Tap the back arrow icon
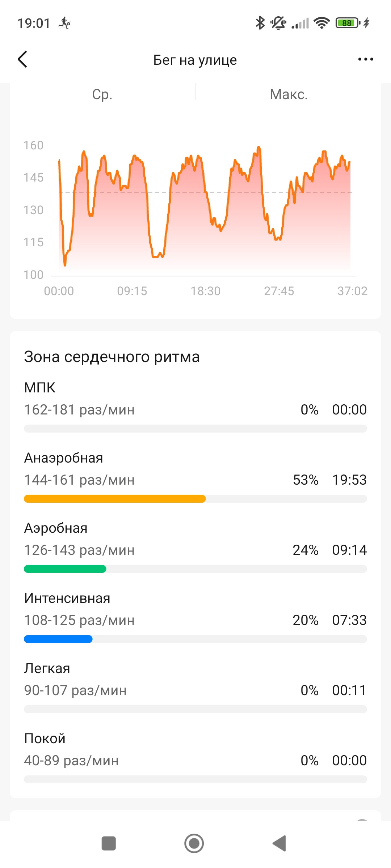 tap(22, 59)
